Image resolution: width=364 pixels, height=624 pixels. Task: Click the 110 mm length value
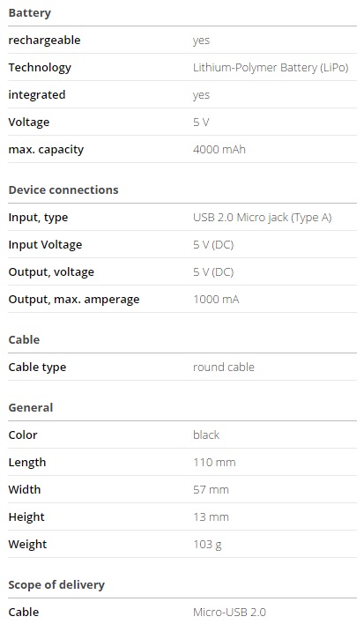[214, 463]
